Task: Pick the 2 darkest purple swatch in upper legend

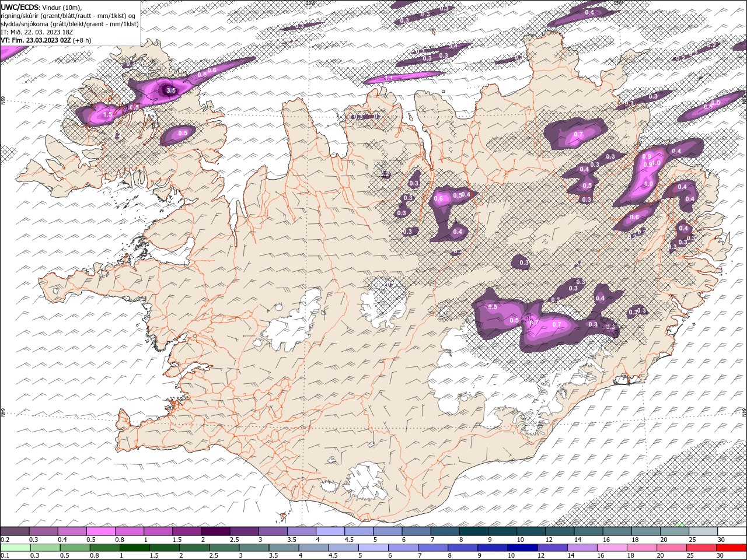Action: tap(215, 531)
